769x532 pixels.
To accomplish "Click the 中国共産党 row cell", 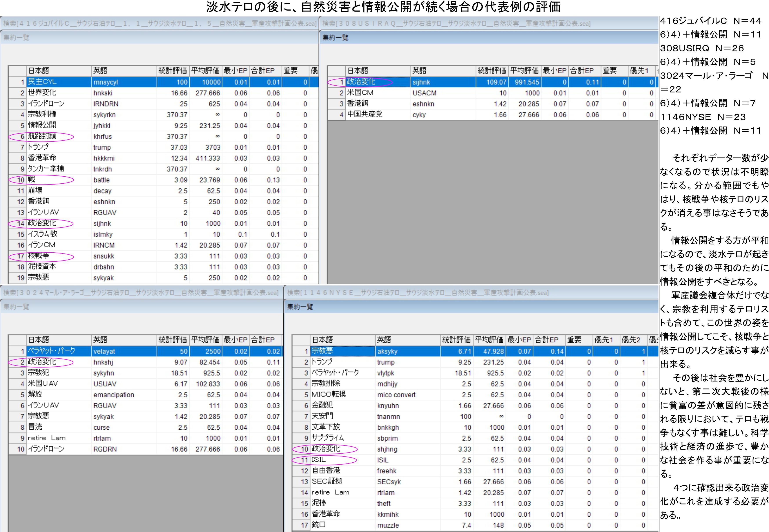I will (364, 115).
